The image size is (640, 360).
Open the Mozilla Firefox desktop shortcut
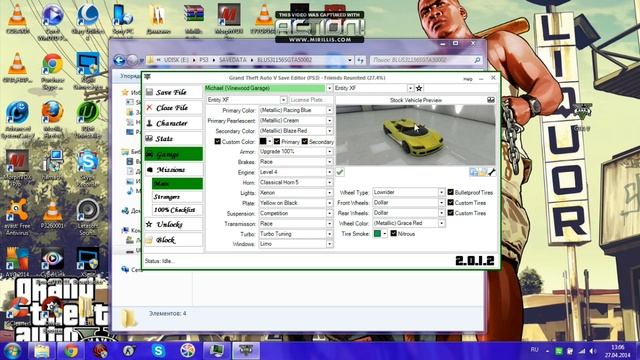pyautogui.click(x=52, y=118)
